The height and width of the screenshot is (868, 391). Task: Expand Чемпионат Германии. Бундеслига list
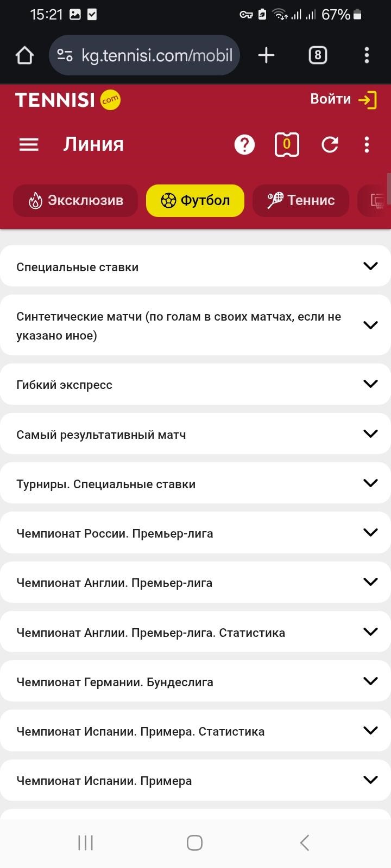pos(195,682)
